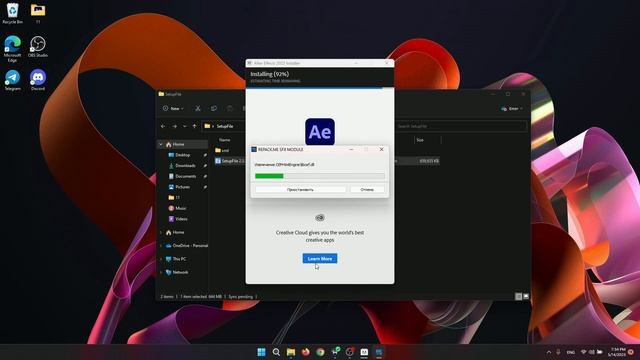Viewport: 640px width, 360px height.
Task: Sort by the Size column header
Action: click(x=420, y=140)
